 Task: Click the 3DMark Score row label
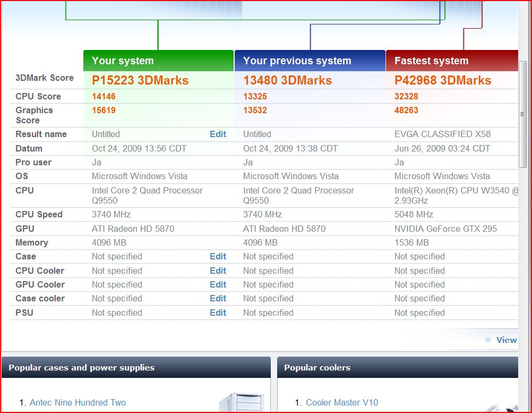[45, 78]
